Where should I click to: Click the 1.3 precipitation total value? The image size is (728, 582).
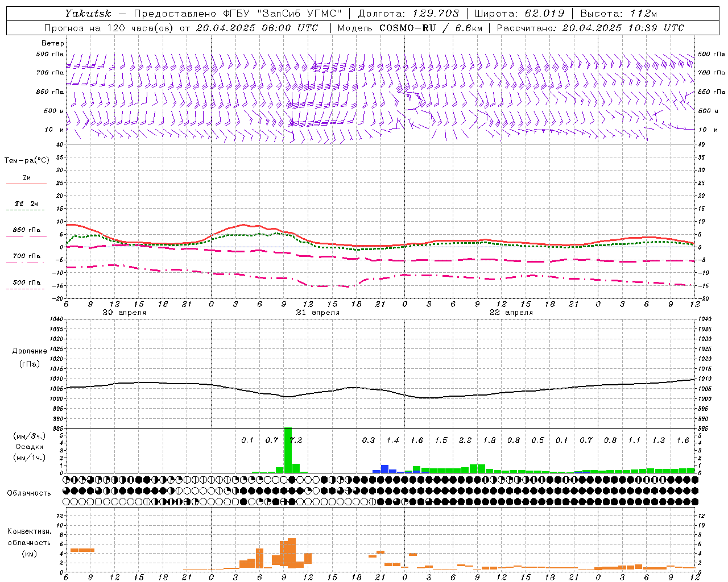[659, 440]
